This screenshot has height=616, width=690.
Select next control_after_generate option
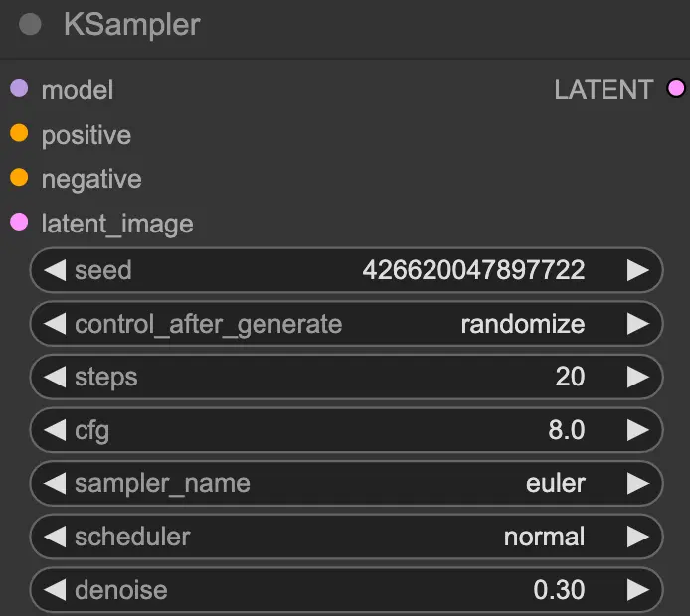636,324
